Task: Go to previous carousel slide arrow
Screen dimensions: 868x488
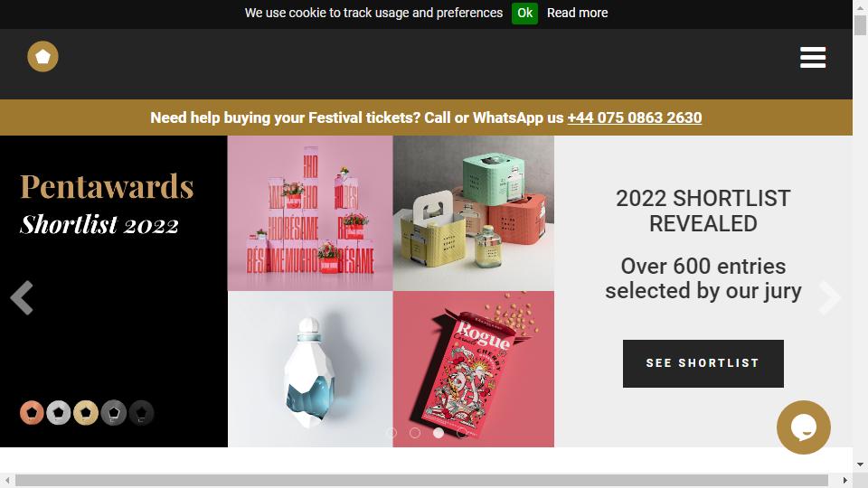Action: [x=22, y=297]
